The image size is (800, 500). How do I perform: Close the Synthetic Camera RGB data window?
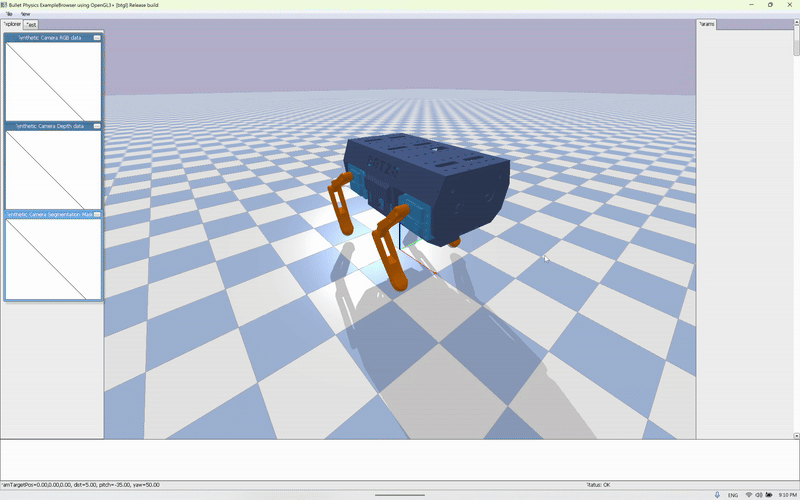tap(97, 38)
